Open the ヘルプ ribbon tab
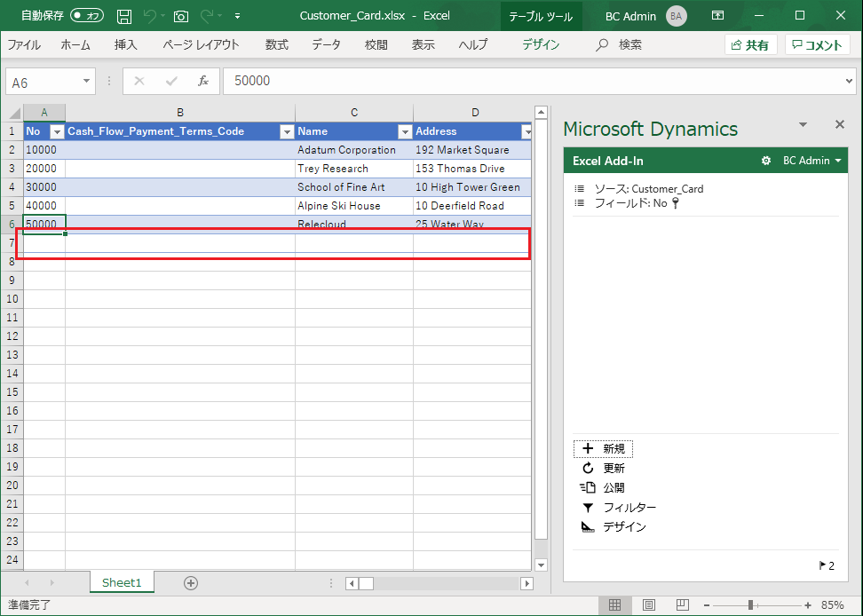The image size is (863, 616). coord(473,44)
